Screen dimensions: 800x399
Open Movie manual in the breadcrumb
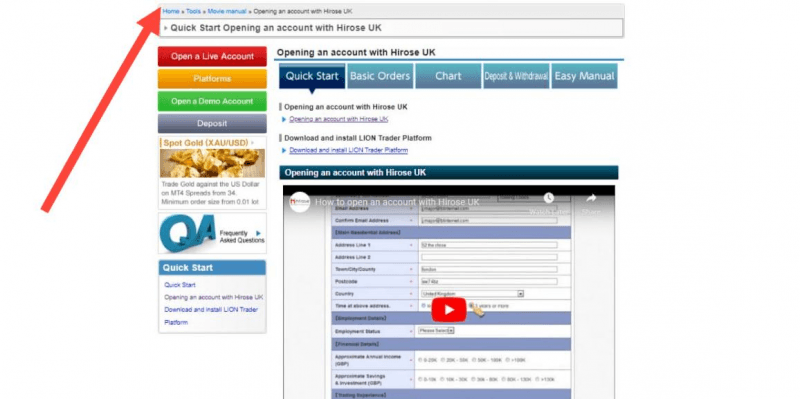(227, 11)
